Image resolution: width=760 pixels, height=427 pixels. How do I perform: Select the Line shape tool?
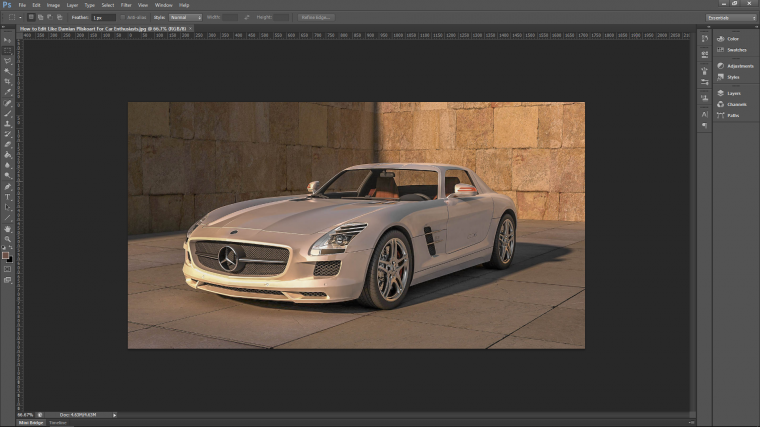click(x=7, y=218)
